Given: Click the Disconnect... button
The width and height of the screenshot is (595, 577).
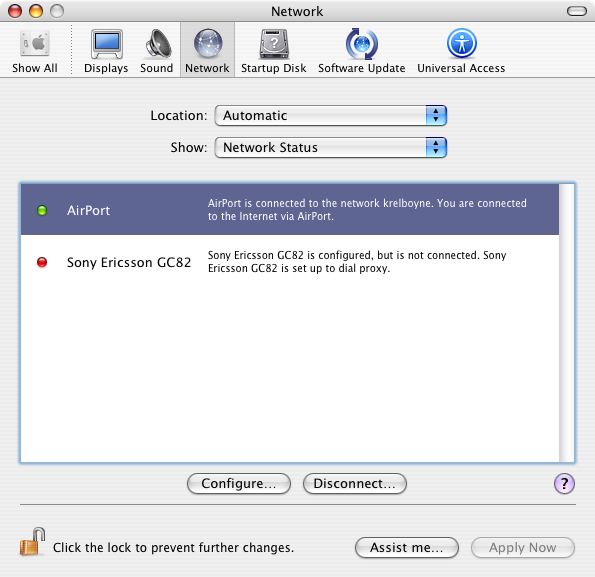Looking at the screenshot, I should (355, 484).
